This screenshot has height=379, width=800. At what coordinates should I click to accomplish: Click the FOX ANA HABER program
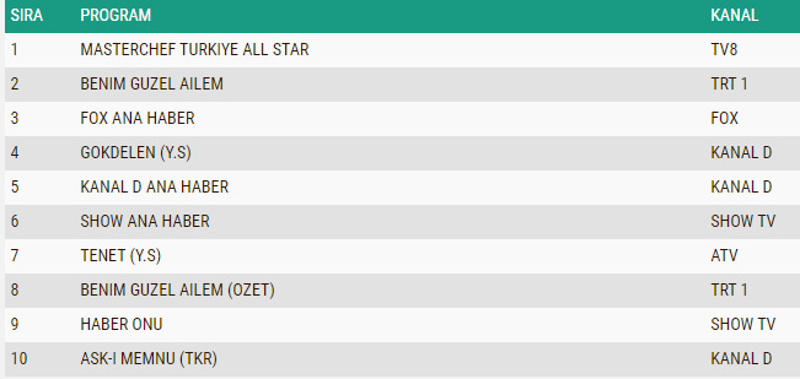coord(137,118)
